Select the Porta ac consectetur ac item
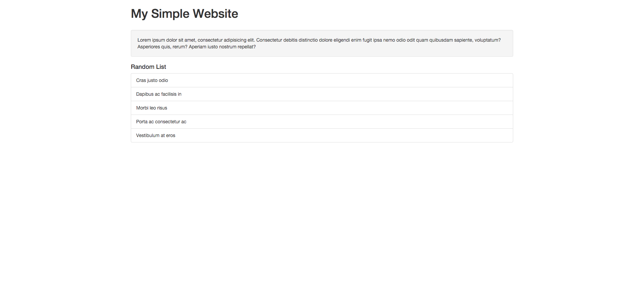Image resolution: width=644 pixels, height=304 pixels. (161, 122)
